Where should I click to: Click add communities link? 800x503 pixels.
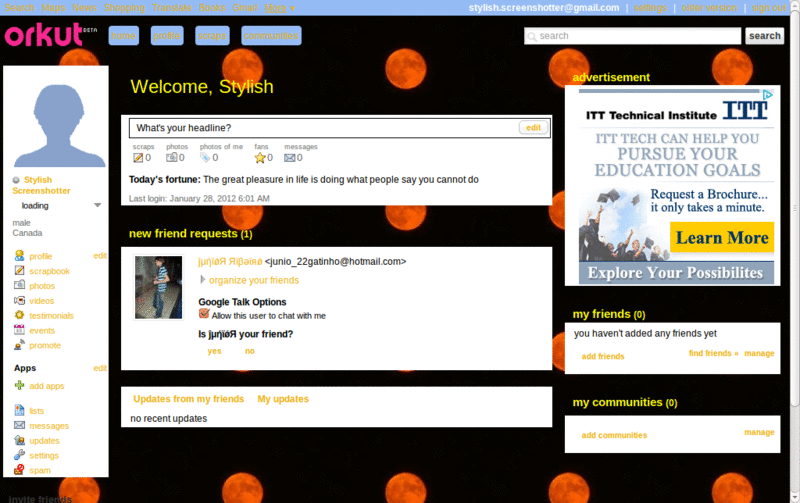[614, 435]
